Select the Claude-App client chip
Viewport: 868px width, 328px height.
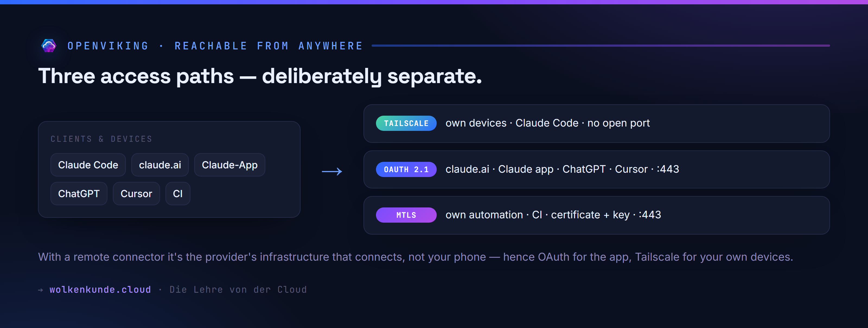tap(229, 165)
